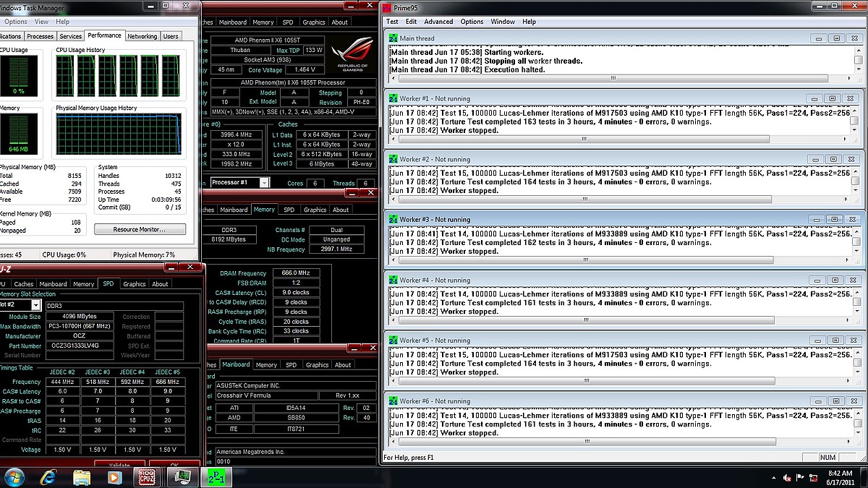Open the Window menu in Prime95
This screenshot has width=868, height=488.
(503, 22)
